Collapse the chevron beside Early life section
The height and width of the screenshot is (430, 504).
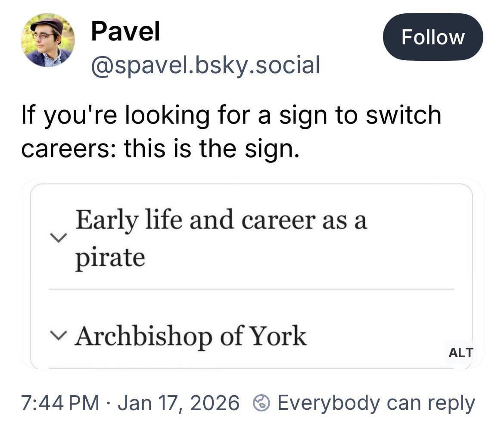coord(58,237)
